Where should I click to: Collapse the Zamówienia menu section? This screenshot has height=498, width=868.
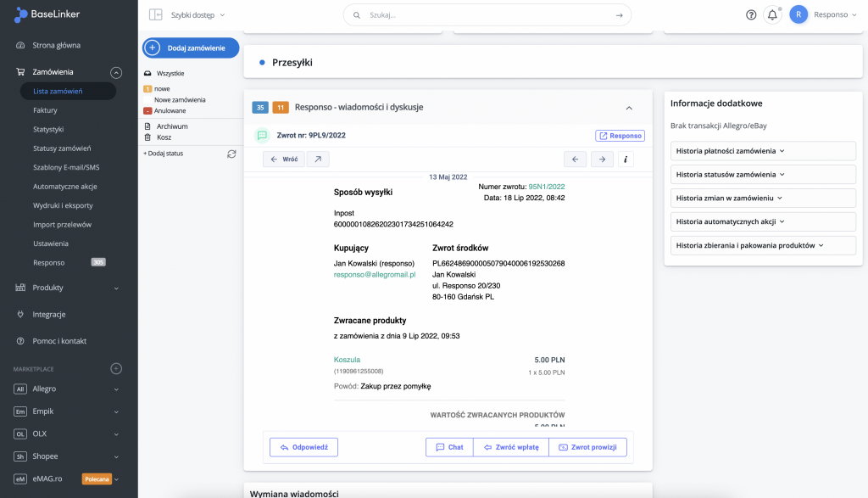click(x=116, y=73)
